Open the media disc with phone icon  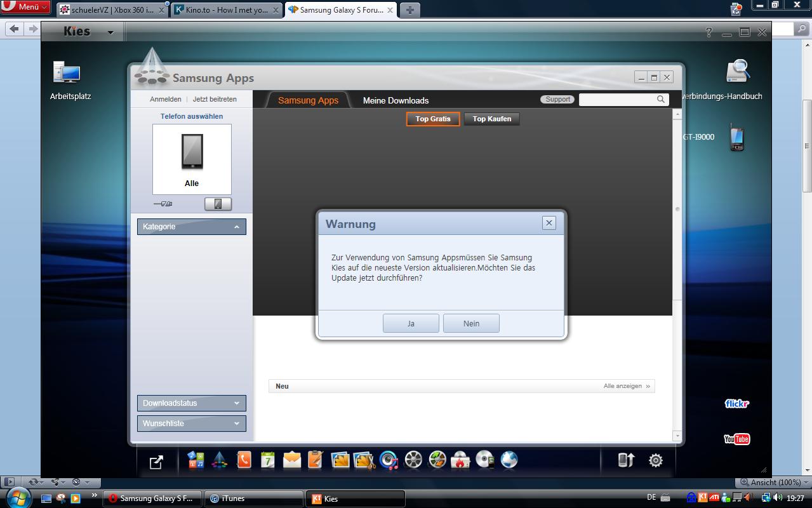pyautogui.click(x=485, y=460)
